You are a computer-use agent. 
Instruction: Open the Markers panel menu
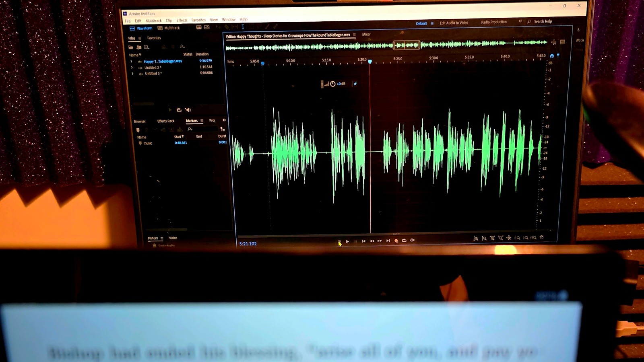click(202, 121)
